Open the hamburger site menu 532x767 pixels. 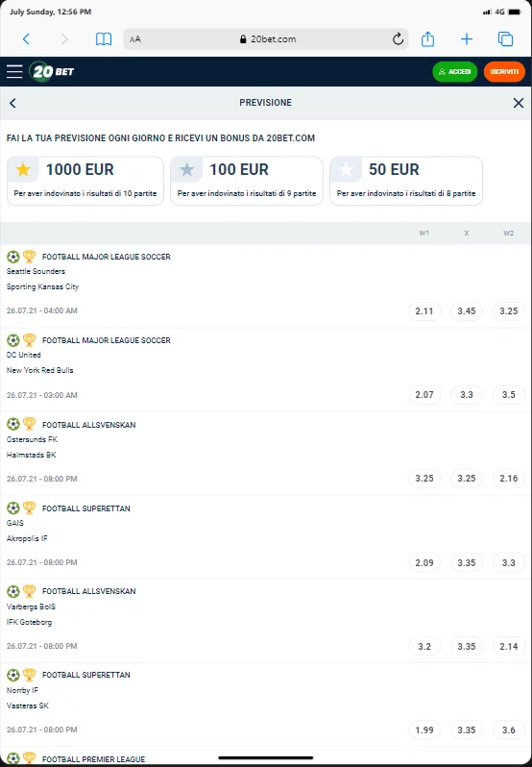pos(14,71)
